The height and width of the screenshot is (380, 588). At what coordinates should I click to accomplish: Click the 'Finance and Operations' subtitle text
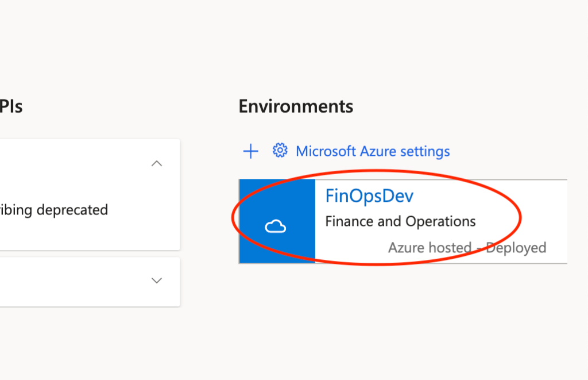tap(400, 221)
